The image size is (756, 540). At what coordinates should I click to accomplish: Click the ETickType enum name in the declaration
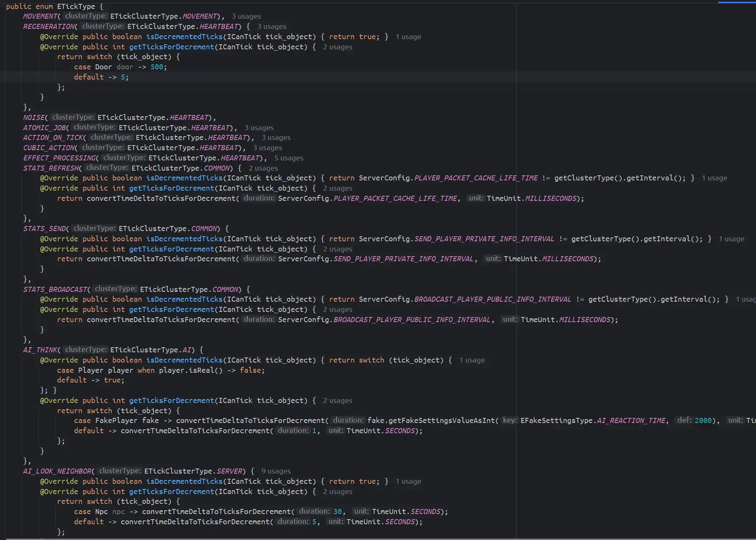click(76, 6)
